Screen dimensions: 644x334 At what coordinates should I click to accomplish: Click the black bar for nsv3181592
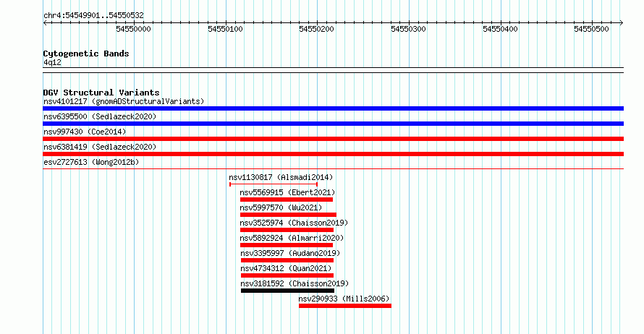coord(287,291)
